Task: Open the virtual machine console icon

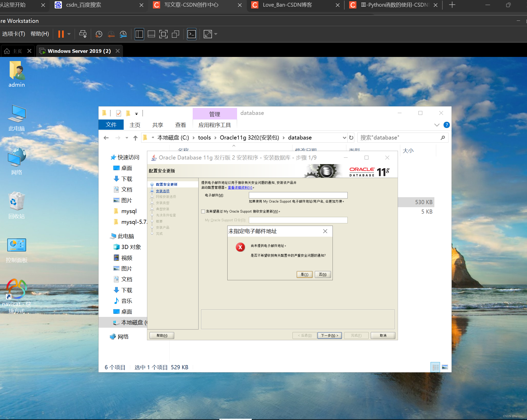Action: pyautogui.click(x=192, y=34)
